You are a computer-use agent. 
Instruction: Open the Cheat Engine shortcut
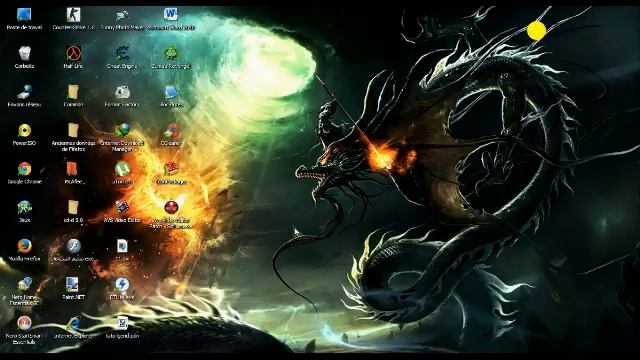pos(122,53)
